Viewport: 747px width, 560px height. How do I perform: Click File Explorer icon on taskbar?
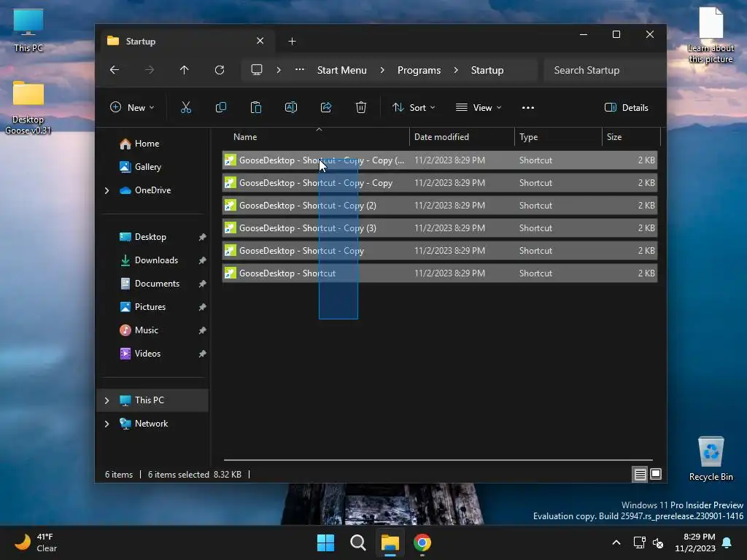click(390, 542)
